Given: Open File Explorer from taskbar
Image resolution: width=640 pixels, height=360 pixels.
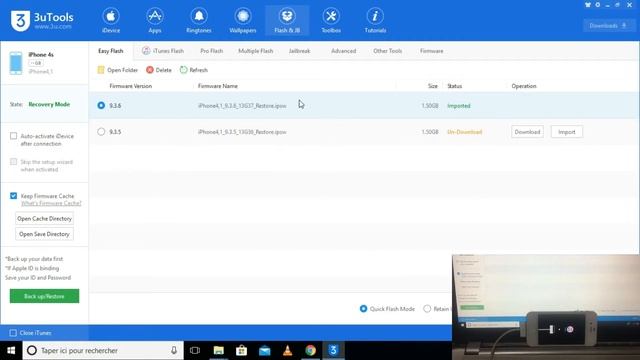Looking at the screenshot, I should pyautogui.click(x=219, y=351).
